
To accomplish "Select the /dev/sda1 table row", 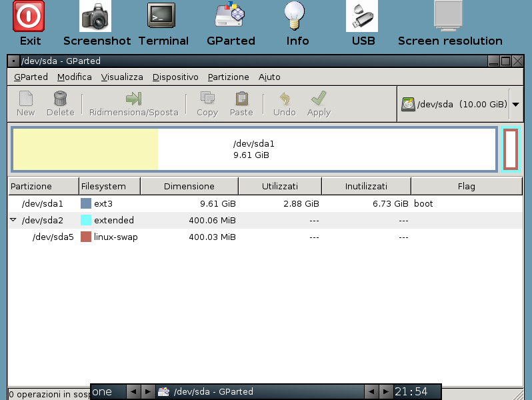I will point(265,203).
